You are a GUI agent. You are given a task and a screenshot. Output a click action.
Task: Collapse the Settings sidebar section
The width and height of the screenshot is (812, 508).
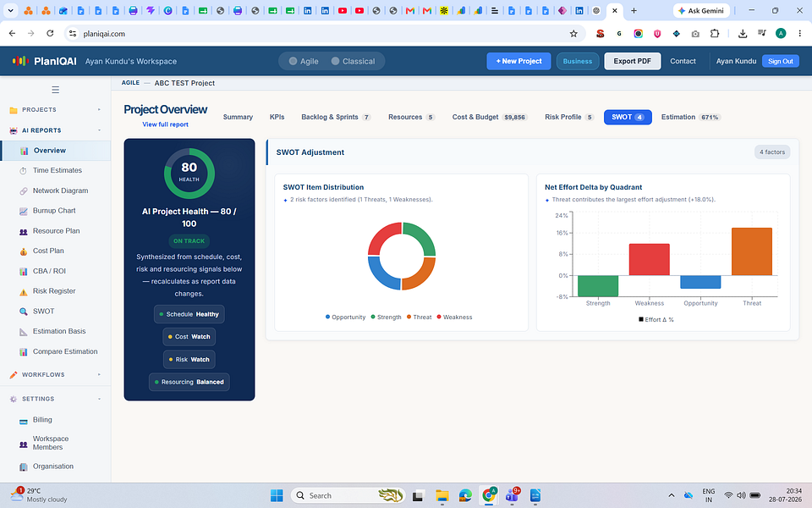(x=56, y=399)
